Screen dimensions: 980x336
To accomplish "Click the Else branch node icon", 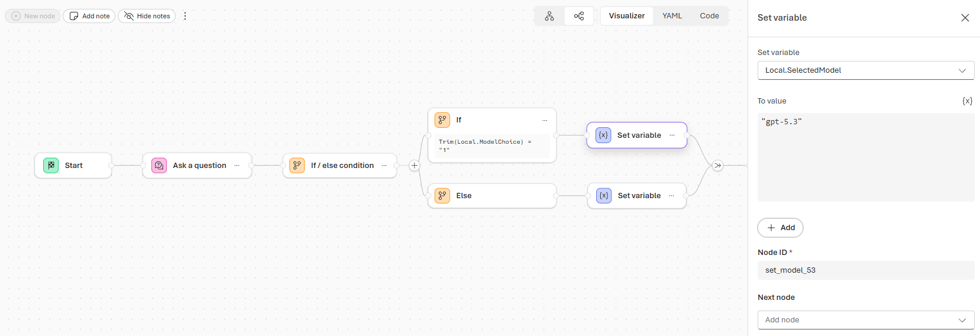I will tap(442, 196).
